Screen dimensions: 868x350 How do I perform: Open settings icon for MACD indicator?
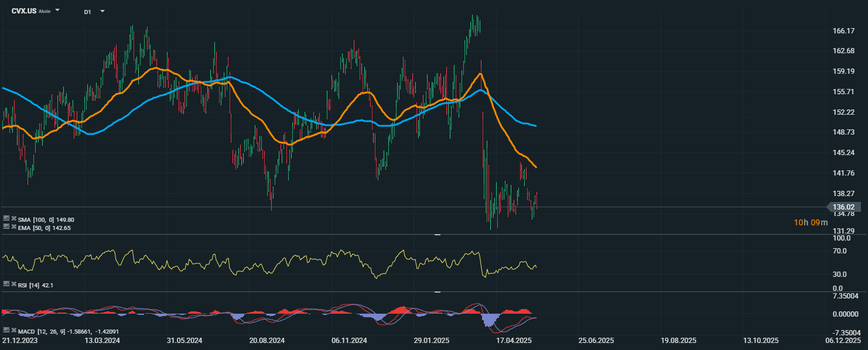pyautogui.click(x=6, y=330)
